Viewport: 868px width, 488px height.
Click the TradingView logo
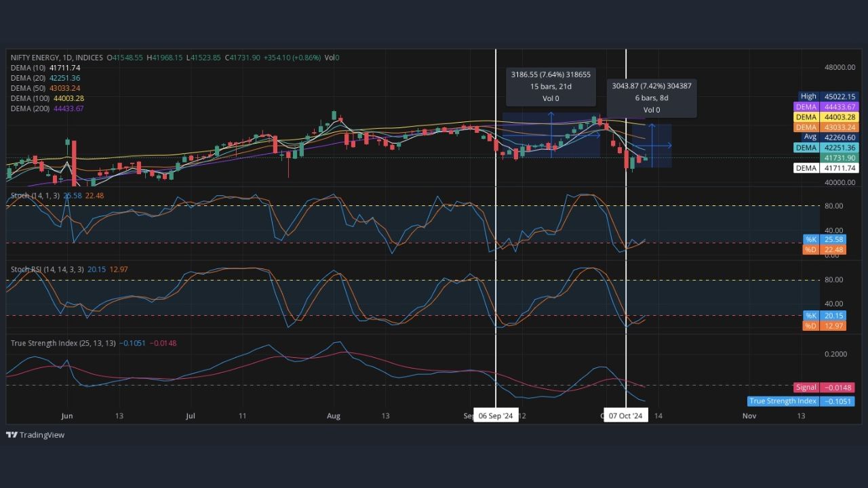point(35,435)
